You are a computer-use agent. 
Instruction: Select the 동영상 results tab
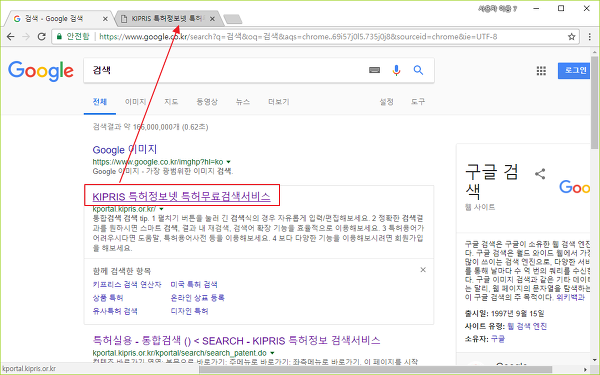(207, 102)
